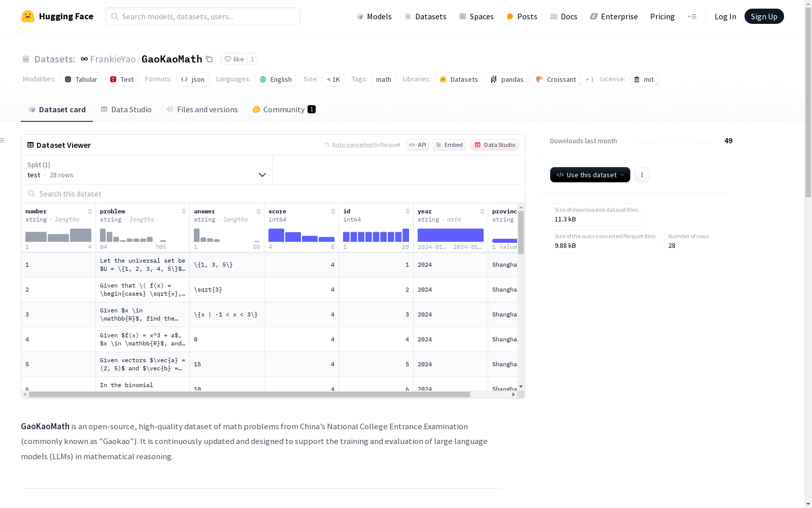Click the Sign Up button

tap(764, 16)
